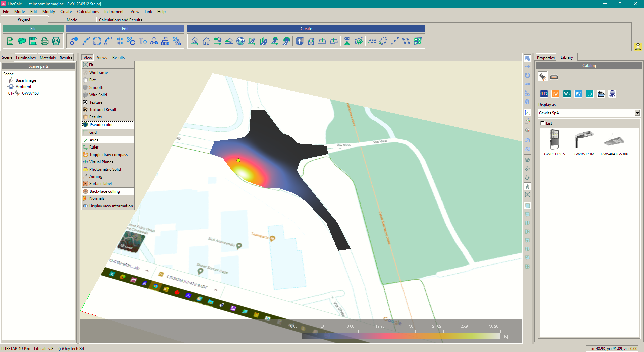
Task: Click the yellow luminaire point in viewport
Action: pos(238,160)
